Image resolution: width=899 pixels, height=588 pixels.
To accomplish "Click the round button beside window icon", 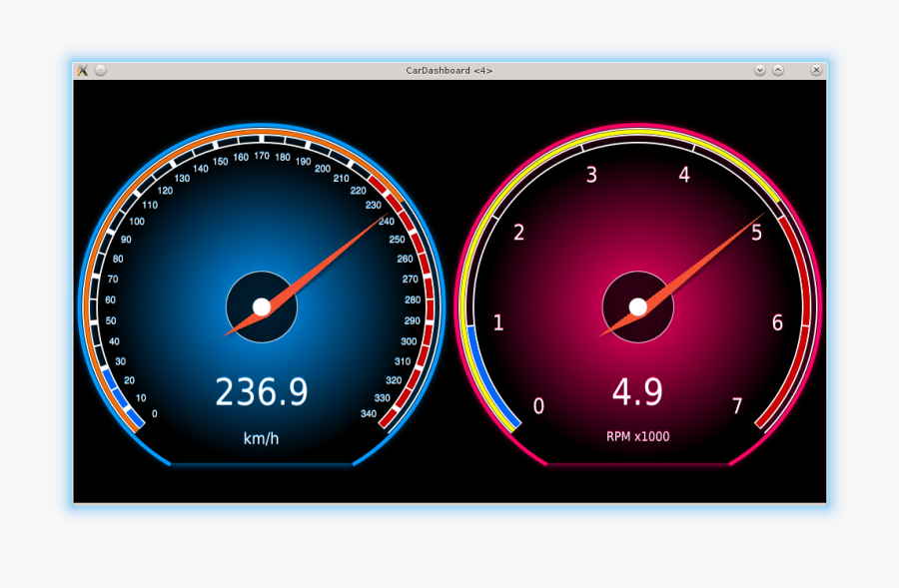I will pyautogui.click(x=101, y=70).
